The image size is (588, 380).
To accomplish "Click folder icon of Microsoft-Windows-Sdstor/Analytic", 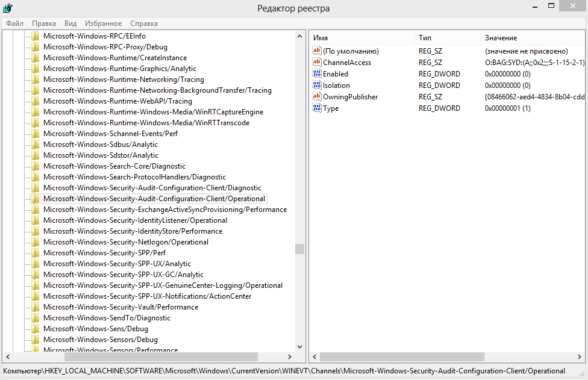I will (36, 155).
